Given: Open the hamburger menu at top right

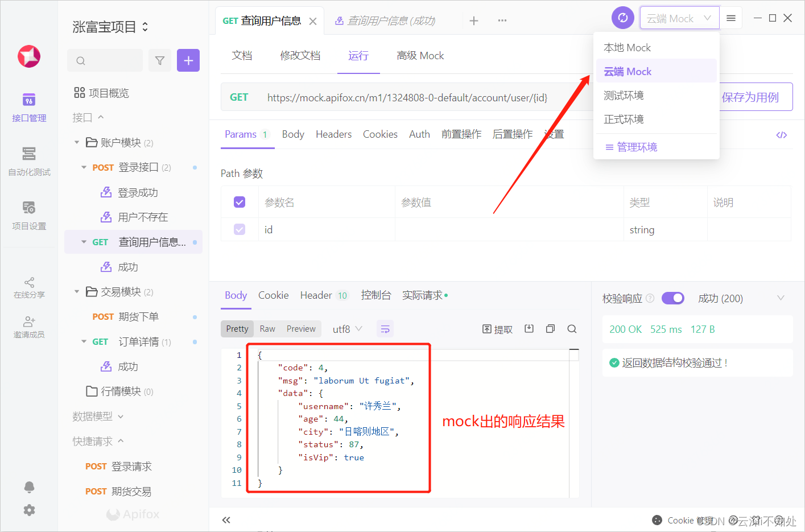Looking at the screenshot, I should pyautogui.click(x=731, y=18).
